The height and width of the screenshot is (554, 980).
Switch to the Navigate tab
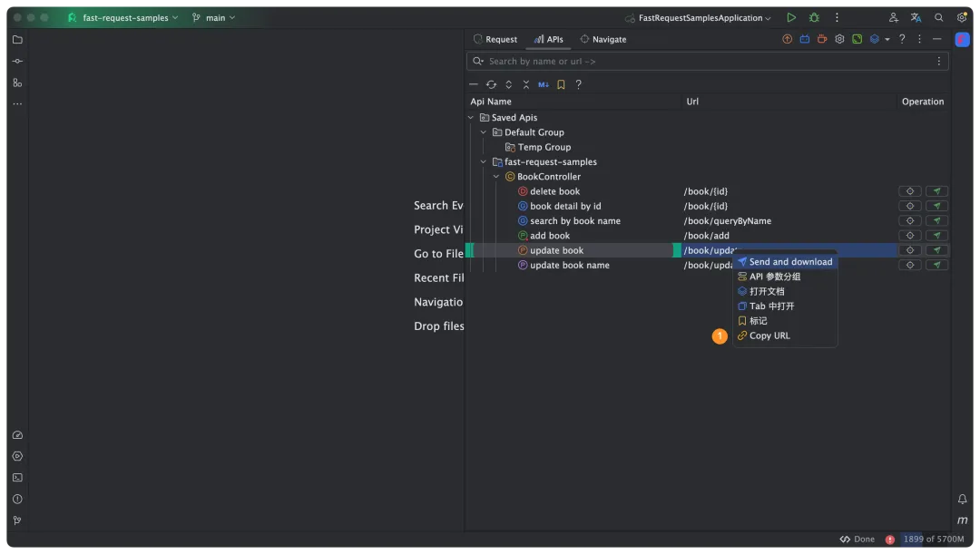point(603,39)
